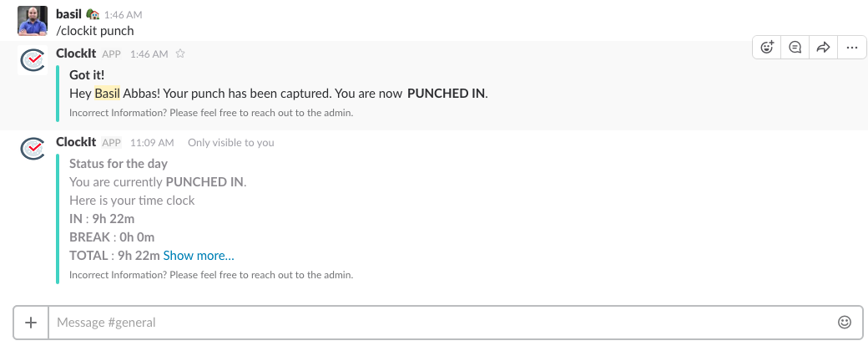
Task: Click the APP badge next to 1:46 AM
Action: point(112,54)
